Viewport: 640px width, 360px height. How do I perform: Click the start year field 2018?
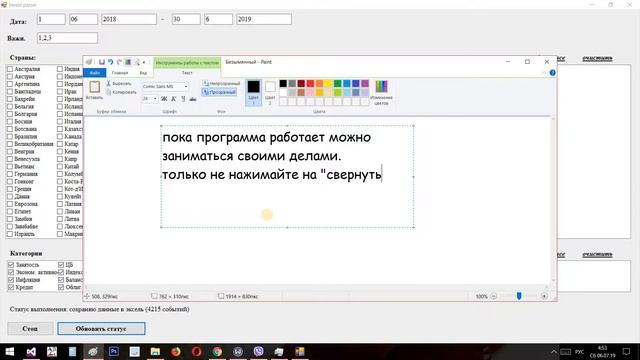[129, 19]
